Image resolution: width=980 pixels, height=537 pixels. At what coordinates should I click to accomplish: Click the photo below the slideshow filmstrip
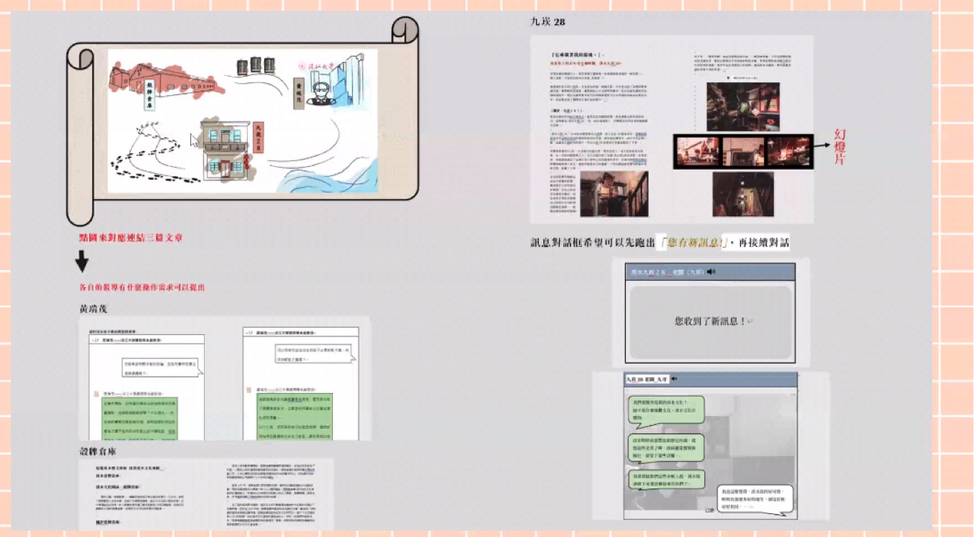742,193
